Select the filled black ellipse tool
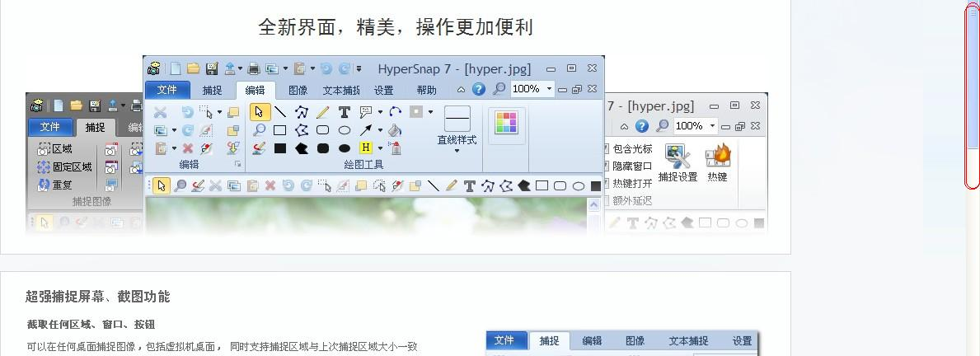980x356 pixels. (x=345, y=148)
